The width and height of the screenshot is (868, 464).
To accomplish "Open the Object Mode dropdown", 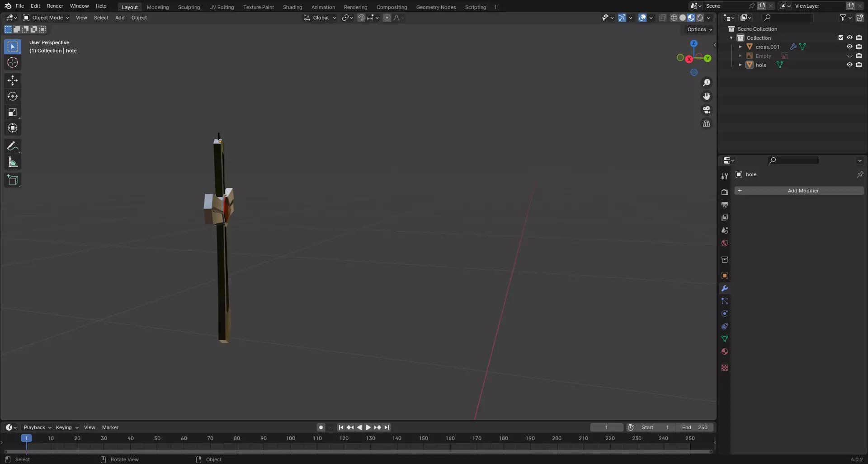I will click(46, 18).
